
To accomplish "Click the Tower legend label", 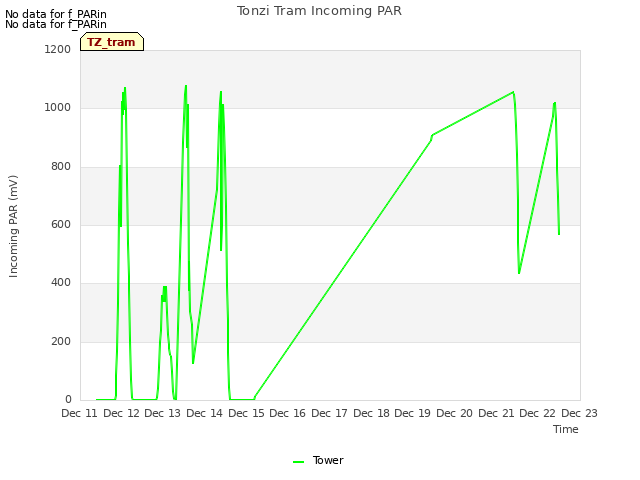I will (x=328, y=460).
